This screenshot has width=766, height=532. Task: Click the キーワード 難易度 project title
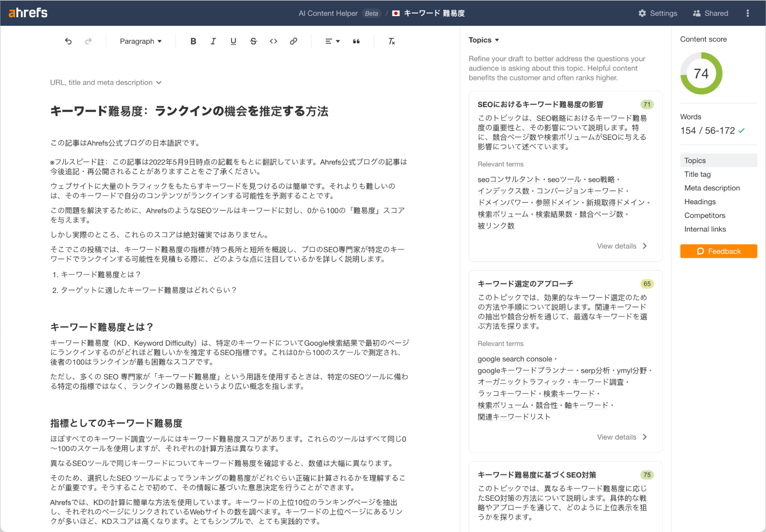(434, 13)
